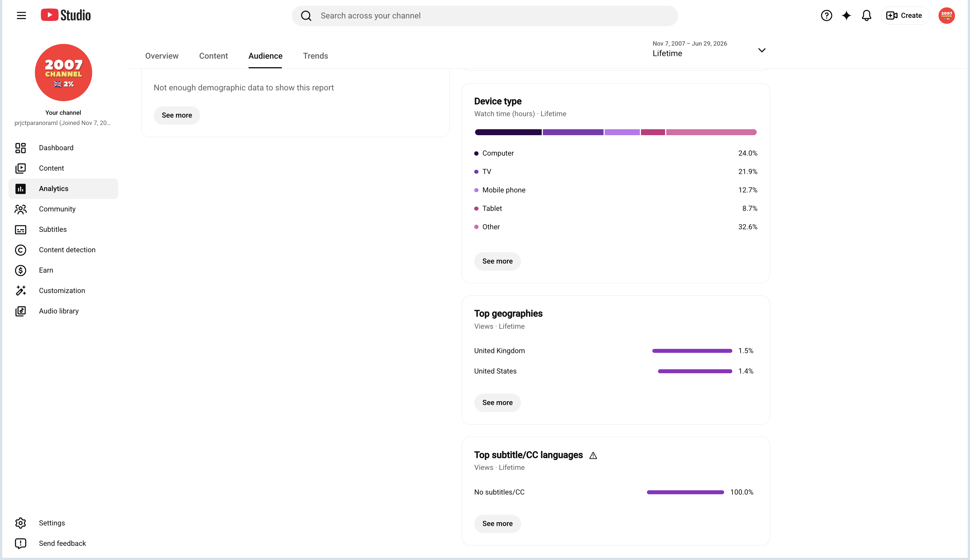Click the Other segment in device bar
The height and width of the screenshot is (560, 970).
click(x=711, y=132)
